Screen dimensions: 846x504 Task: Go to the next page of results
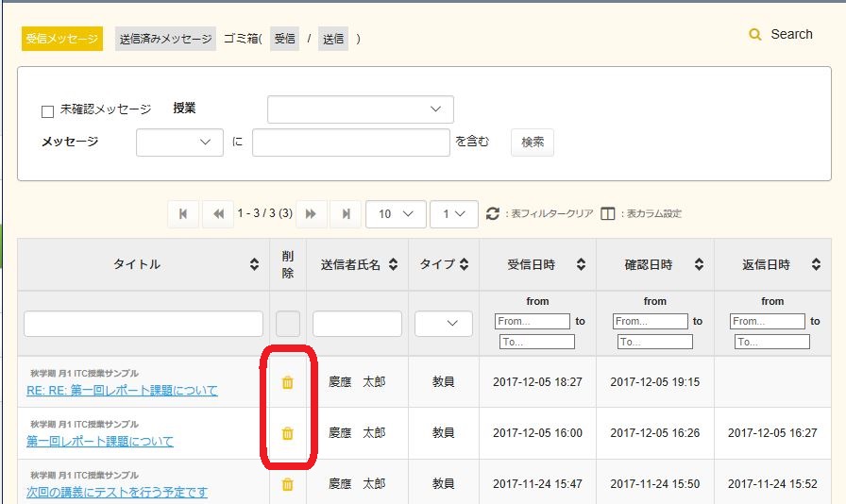pos(310,214)
